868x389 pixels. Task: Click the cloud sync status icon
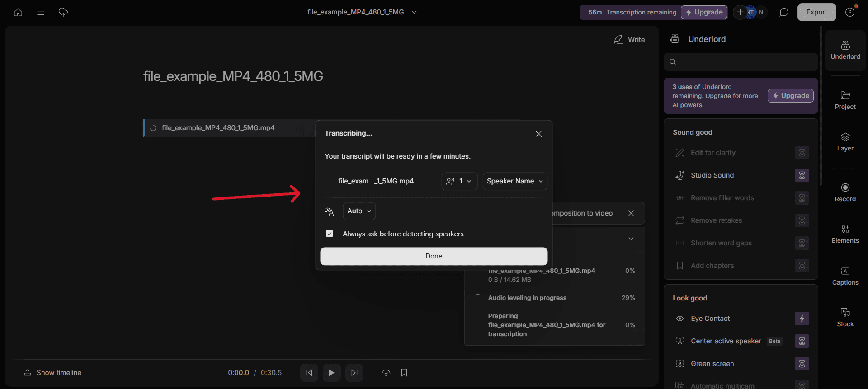click(63, 12)
